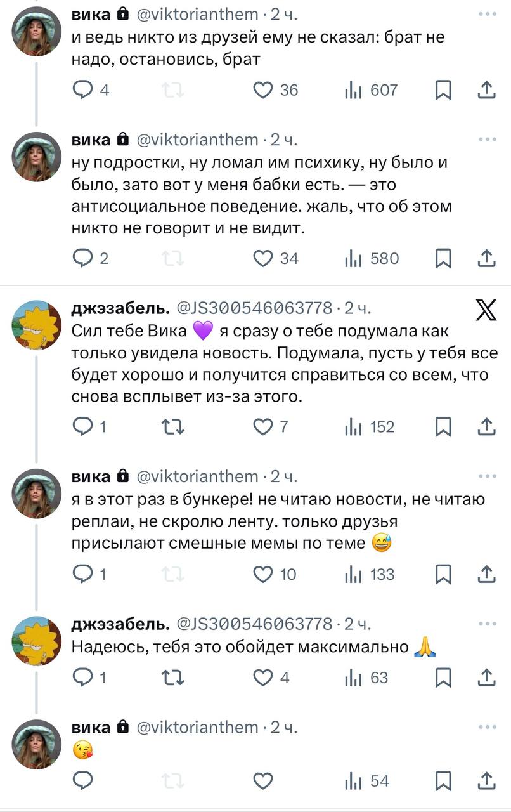The height and width of the screenshot is (812, 511).
Task: Open more options on first вика tweet
Action: [x=487, y=13]
